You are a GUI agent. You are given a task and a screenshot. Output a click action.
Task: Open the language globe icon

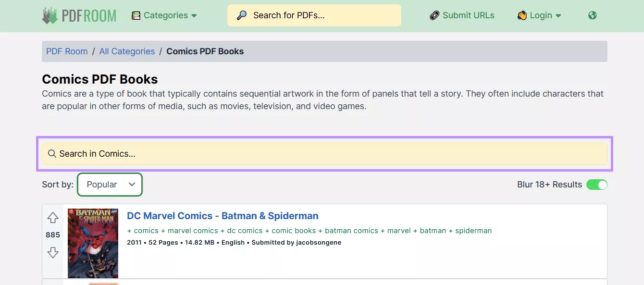coord(592,15)
